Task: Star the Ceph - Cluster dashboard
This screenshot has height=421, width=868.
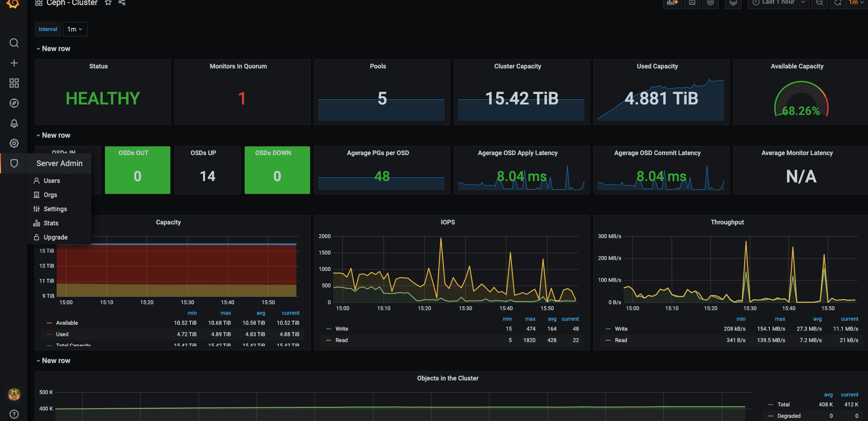Action: [108, 3]
